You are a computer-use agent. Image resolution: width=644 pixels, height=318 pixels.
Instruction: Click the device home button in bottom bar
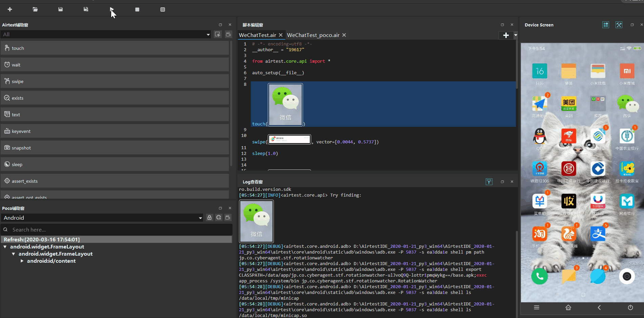point(568,307)
